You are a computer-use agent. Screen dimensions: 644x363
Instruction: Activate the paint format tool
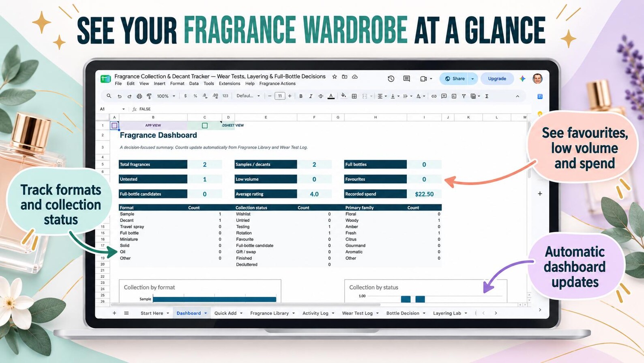coord(149,96)
